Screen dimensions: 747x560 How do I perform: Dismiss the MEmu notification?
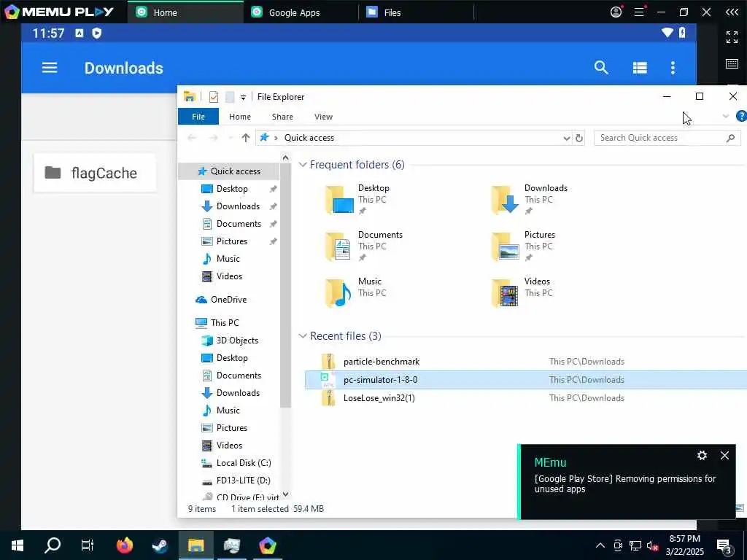point(724,456)
